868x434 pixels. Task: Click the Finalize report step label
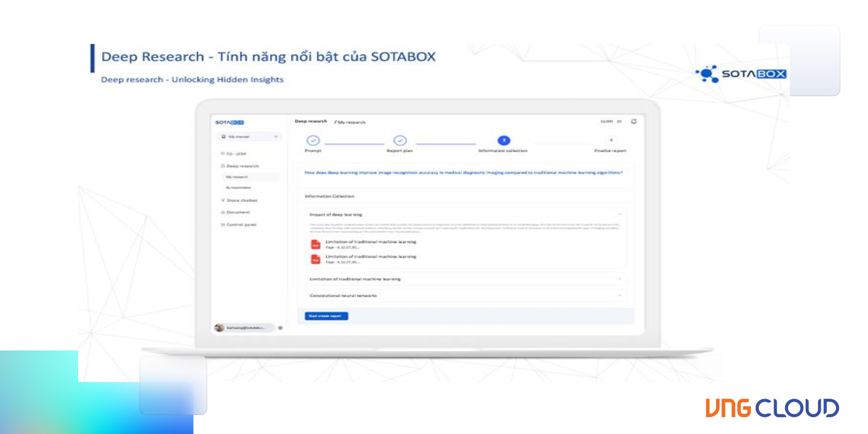click(x=610, y=151)
